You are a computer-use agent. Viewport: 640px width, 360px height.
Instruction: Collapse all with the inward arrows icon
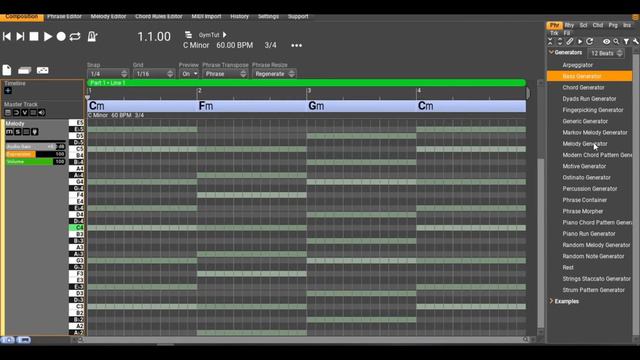550,41
